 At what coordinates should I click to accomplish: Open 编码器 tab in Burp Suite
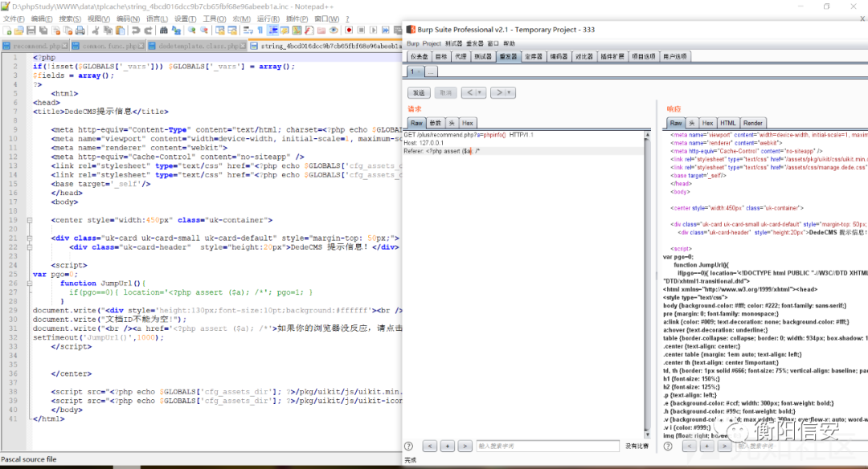[x=559, y=56]
